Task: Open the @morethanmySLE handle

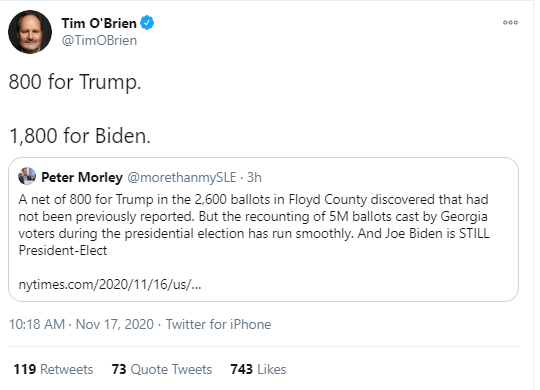Action: (x=182, y=177)
